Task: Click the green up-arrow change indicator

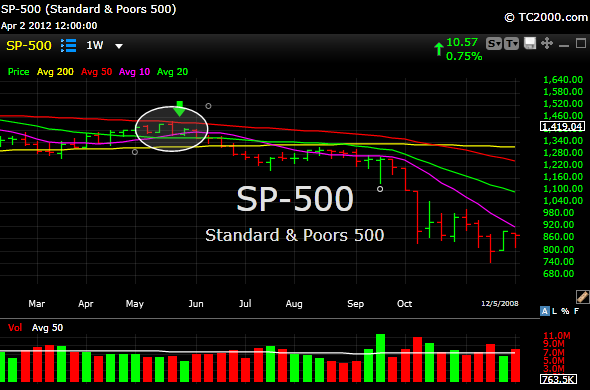Action: [x=438, y=49]
